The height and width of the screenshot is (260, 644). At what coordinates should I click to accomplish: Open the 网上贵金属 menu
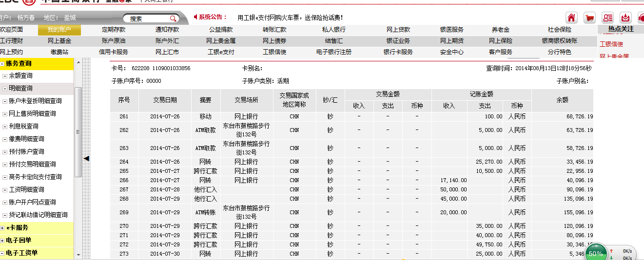[221, 41]
